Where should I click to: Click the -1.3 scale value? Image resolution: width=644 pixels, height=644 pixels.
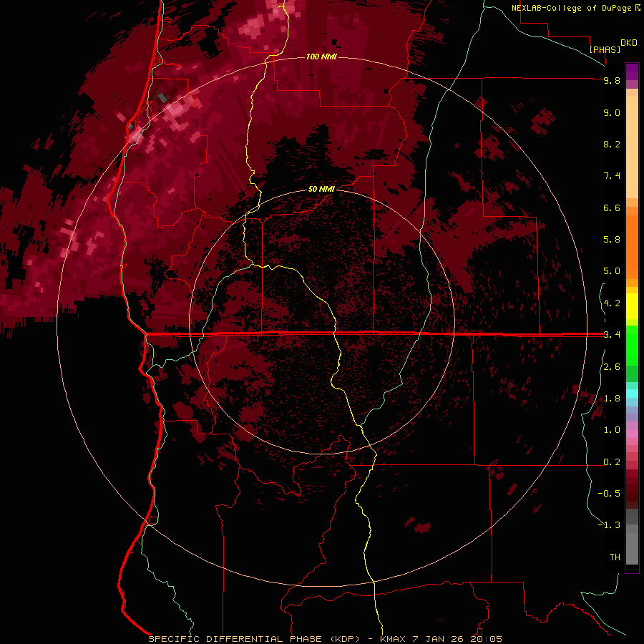click(x=609, y=525)
